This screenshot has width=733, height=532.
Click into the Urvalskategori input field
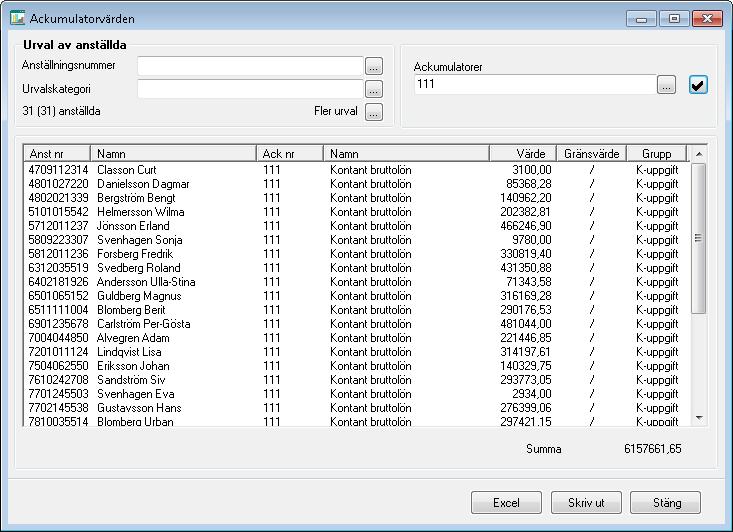(x=250, y=89)
